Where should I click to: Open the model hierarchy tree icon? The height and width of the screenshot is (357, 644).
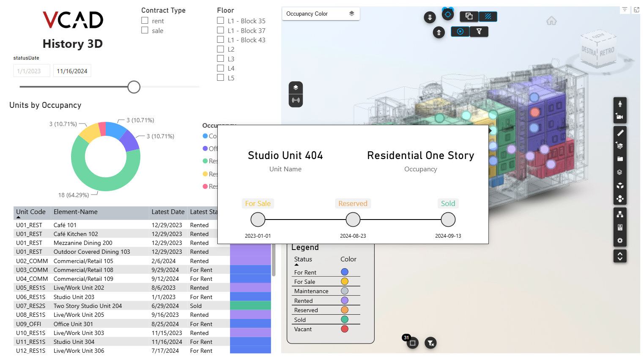pos(620,214)
